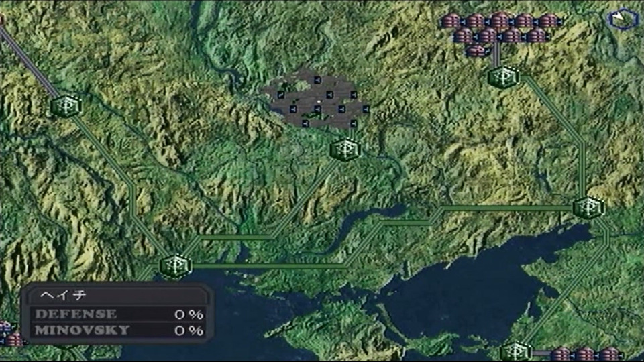644x362 pixels.
Task: Select the base node beside the bottom-right red units
Action: pyautogui.click(x=515, y=351)
